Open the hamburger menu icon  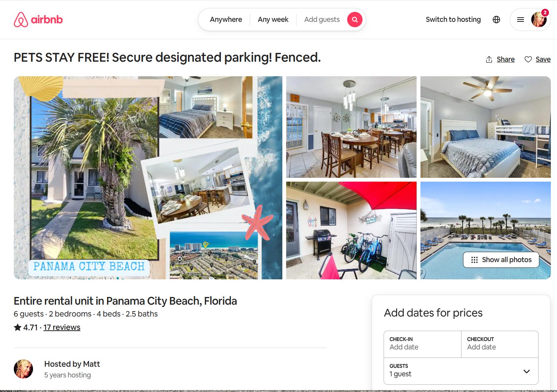pos(521,20)
